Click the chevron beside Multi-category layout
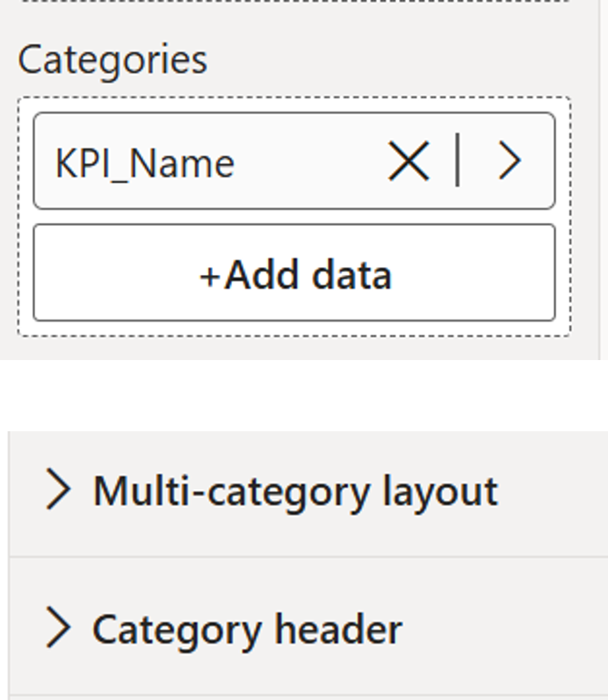The width and height of the screenshot is (608, 700). tap(58, 489)
